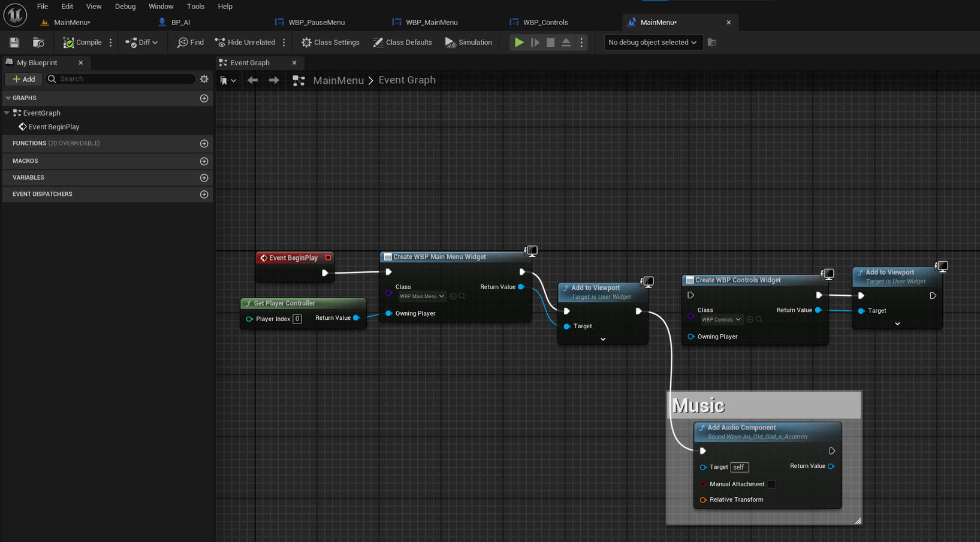
Task: Expand the Add to Viewport node after Main Menu
Action: click(603, 339)
